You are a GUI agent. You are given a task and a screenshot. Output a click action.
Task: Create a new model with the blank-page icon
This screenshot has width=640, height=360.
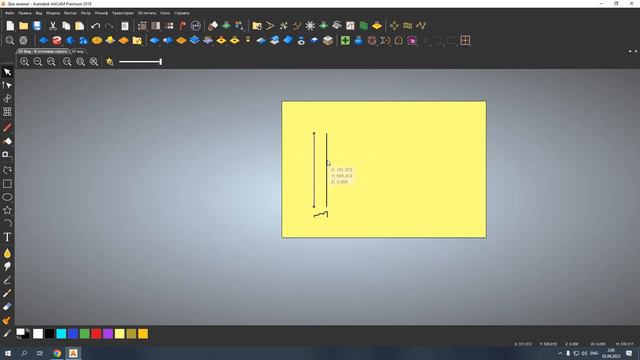tap(10, 26)
